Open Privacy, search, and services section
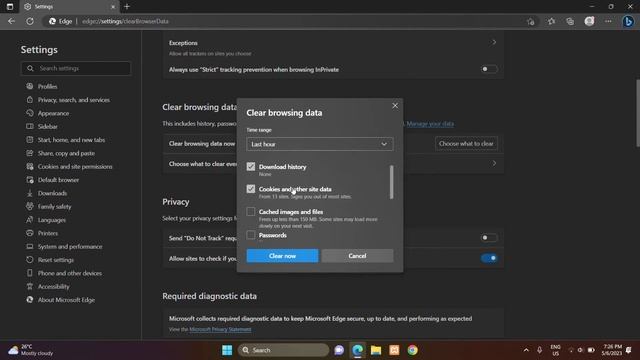The height and width of the screenshot is (360, 640). [x=73, y=100]
